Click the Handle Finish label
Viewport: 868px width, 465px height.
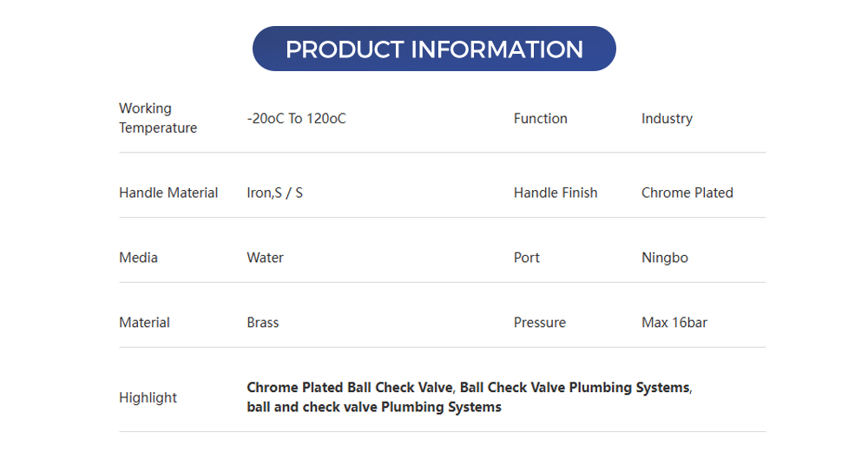coord(556,193)
